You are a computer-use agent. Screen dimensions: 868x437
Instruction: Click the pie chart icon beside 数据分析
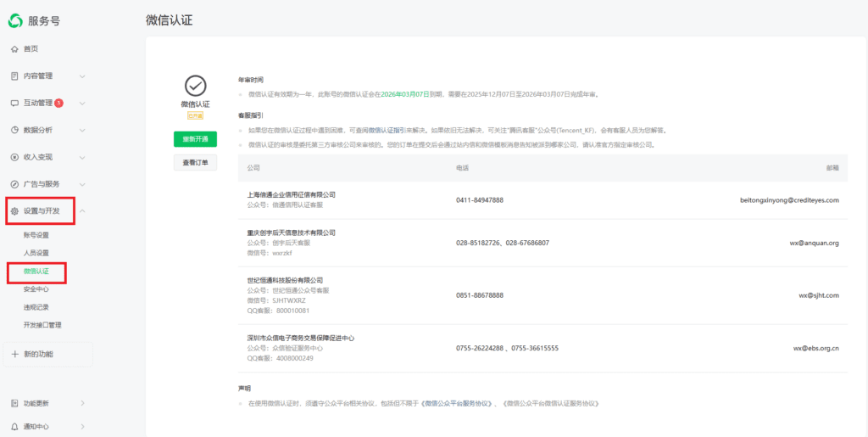(15, 130)
